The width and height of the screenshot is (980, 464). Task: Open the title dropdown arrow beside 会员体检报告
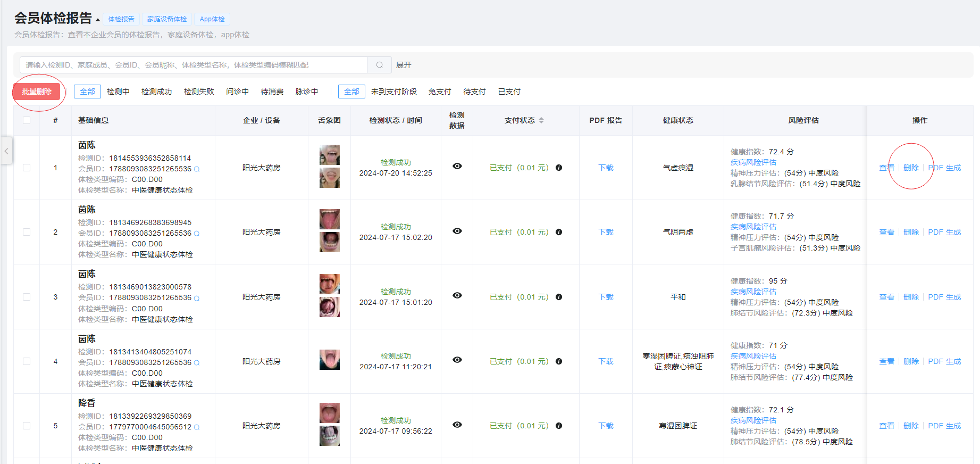pyautogui.click(x=98, y=20)
